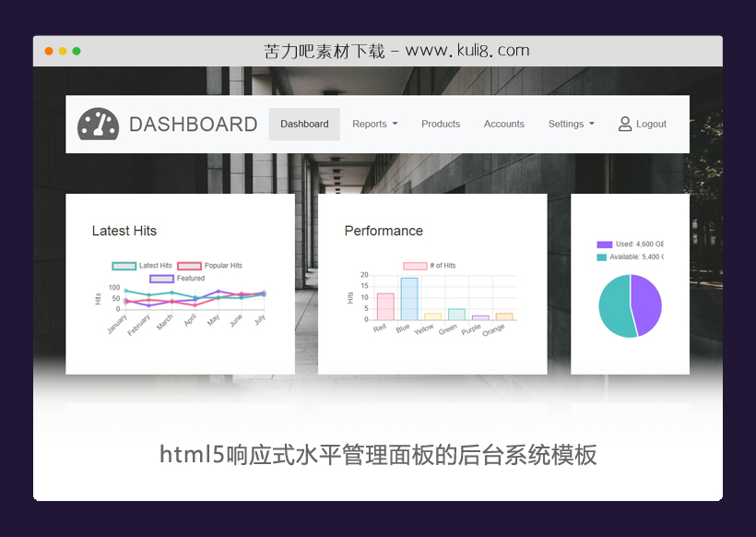This screenshot has width=756, height=537.
Task: Click the speedometer dashboard logo icon
Action: [x=96, y=123]
